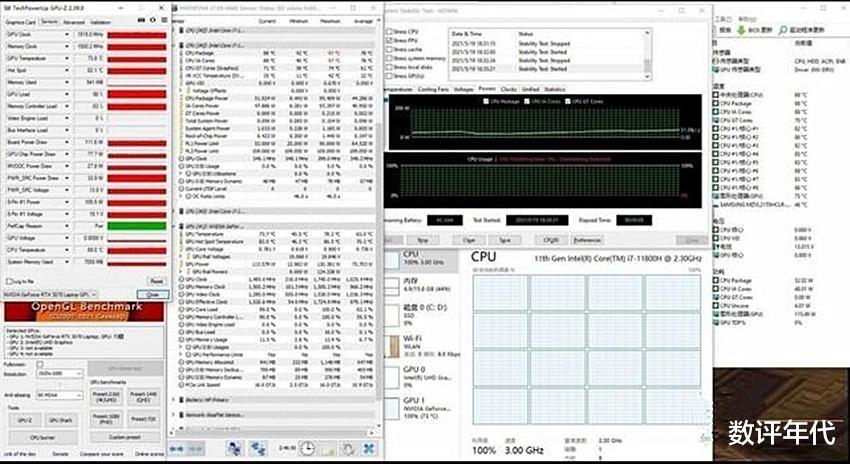This screenshot has width=850, height=464.
Task: Expand the Battery sensor group in HWiNFO
Action: pos(174,399)
